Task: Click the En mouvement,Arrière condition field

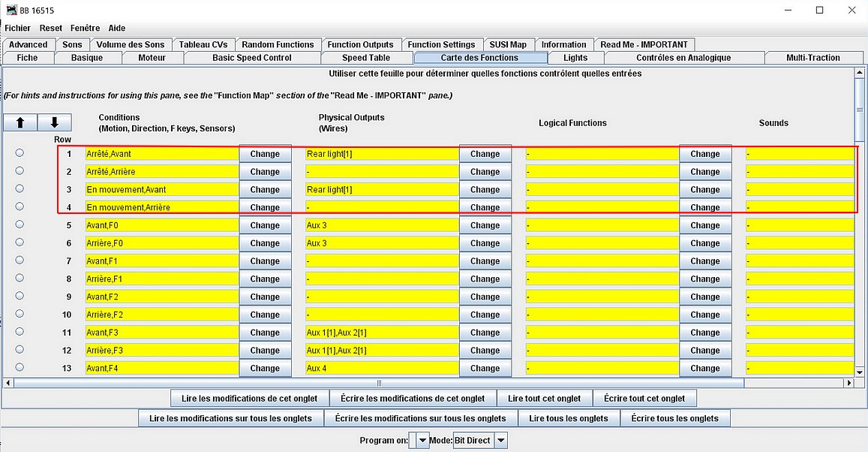Action: click(x=162, y=207)
